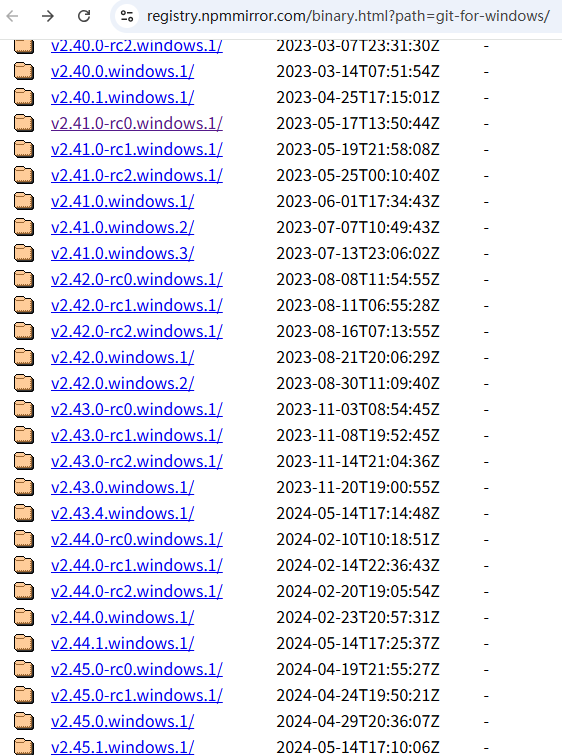Click folder icon beside v2.40.0.windows.1/
Screen dimensions: 562x755
(x=24, y=71)
